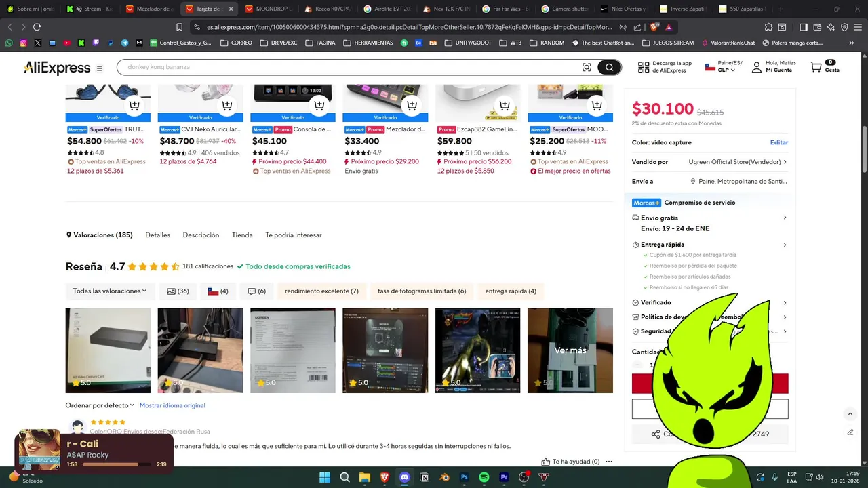Add Consola de $45.100 to cart

(x=319, y=105)
